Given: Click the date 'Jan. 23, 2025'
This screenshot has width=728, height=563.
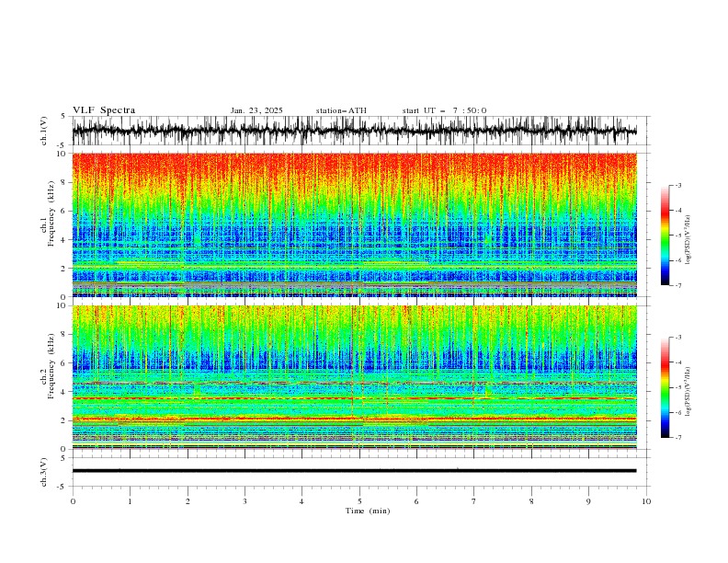Looking at the screenshot, I should coord(256,110).
